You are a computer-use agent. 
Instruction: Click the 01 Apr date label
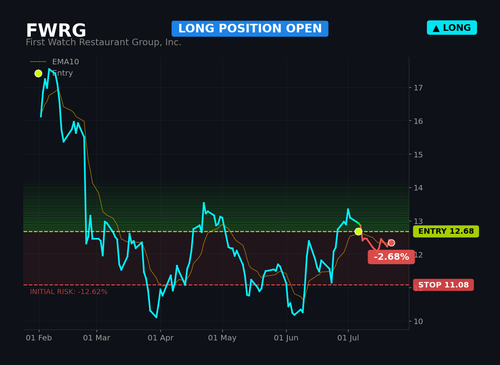click(x=160, y=338)
